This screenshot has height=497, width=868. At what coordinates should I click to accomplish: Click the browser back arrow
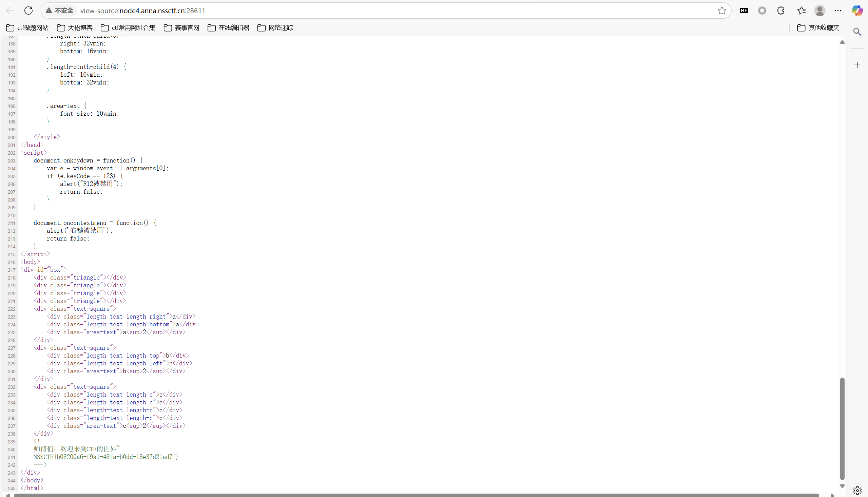(x=10, y=11)
